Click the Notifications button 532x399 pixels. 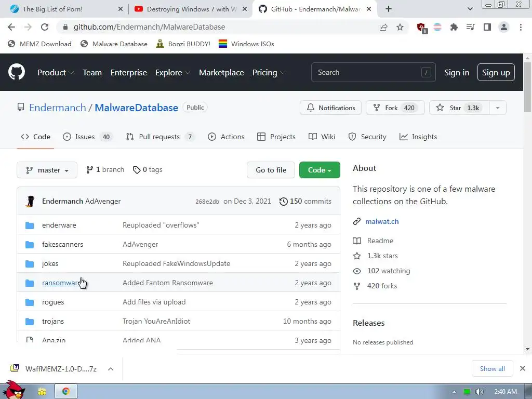click(330, 108)
